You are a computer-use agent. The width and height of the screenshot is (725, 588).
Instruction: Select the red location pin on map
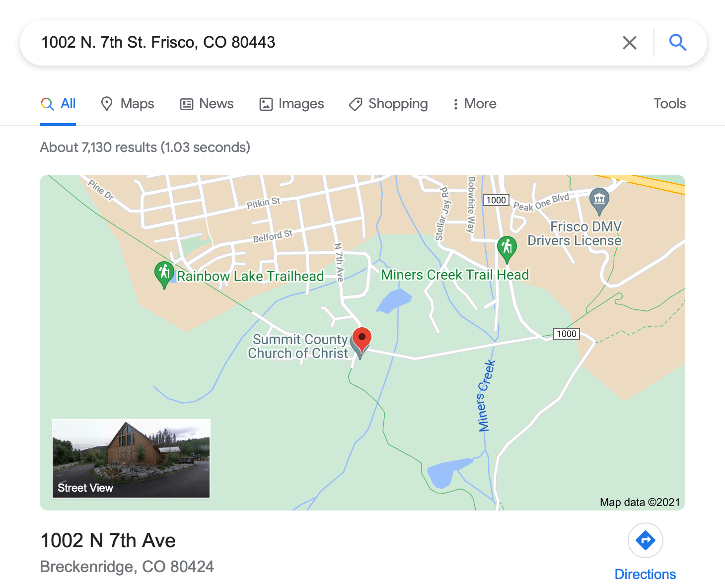(x=362, y=341)
